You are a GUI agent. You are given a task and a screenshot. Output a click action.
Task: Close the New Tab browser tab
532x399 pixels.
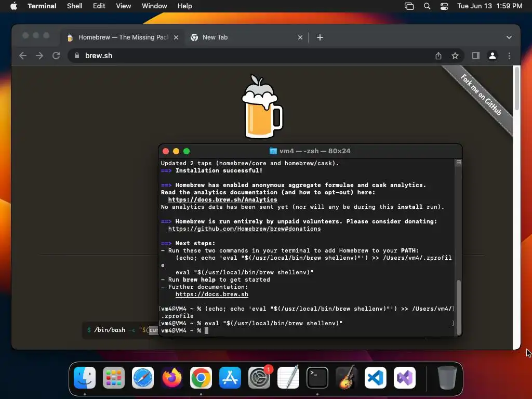click(x=300, y=37)
